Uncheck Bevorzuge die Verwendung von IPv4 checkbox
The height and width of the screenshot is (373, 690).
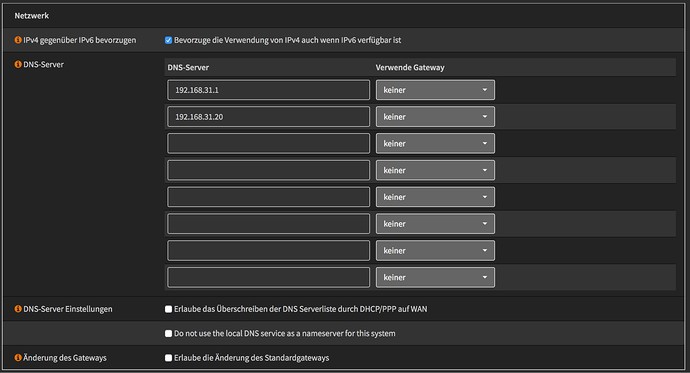pyautogui.click(x=169, y=40)
